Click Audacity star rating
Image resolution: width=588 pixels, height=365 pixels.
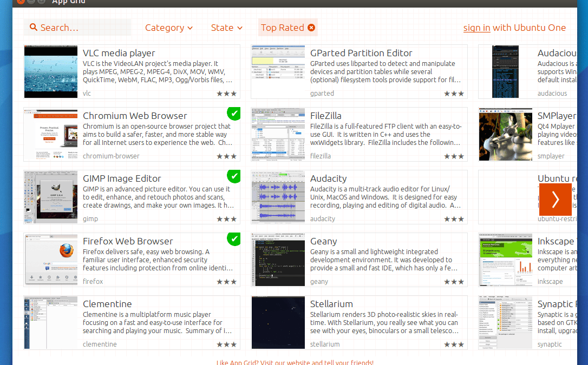coord(454,219)
